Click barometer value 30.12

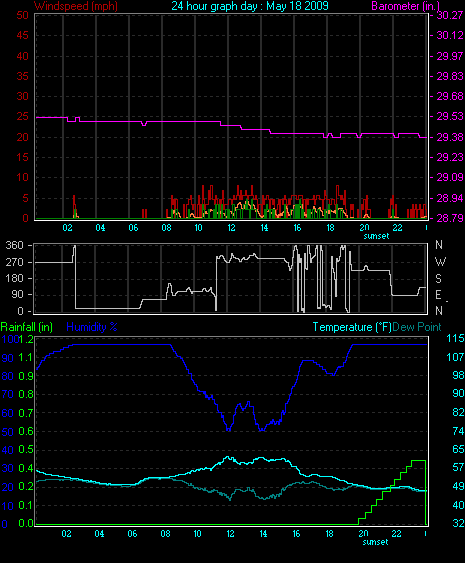[x=450, y=35]
